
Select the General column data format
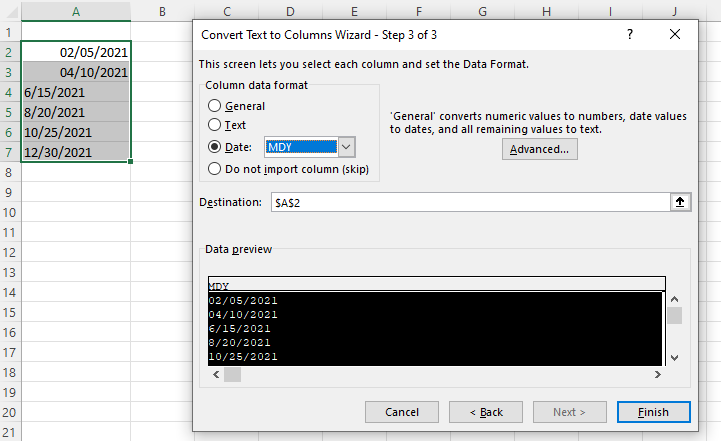tap(214, 106)
